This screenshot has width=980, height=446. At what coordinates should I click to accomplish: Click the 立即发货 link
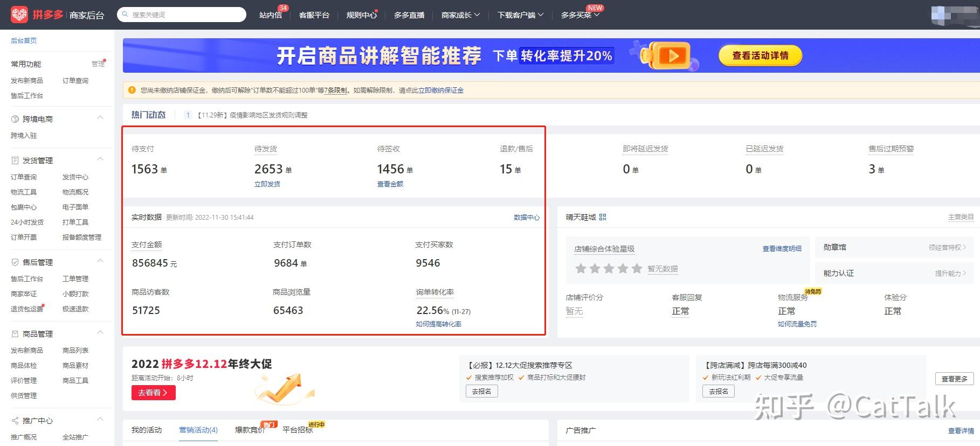click(x=267, y=184)
